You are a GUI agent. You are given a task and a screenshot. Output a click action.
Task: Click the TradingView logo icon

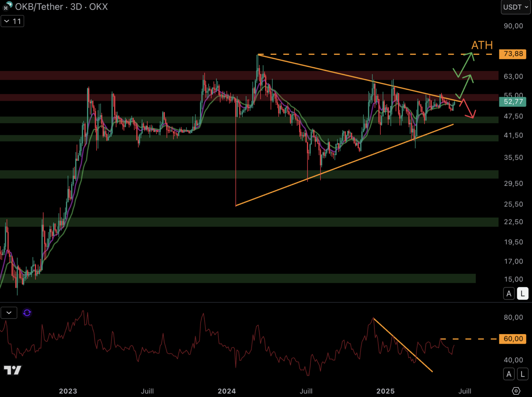tap(12, 370)
